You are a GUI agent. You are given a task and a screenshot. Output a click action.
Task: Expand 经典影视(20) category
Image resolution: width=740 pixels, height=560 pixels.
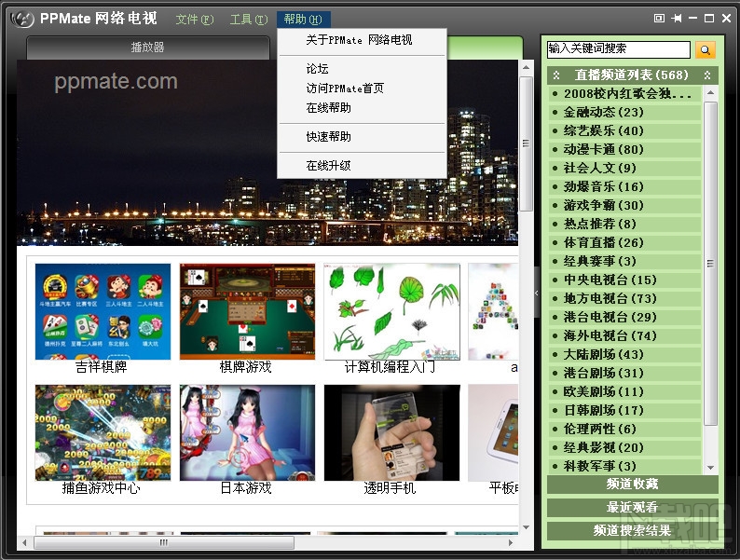[x=624, y=447]
